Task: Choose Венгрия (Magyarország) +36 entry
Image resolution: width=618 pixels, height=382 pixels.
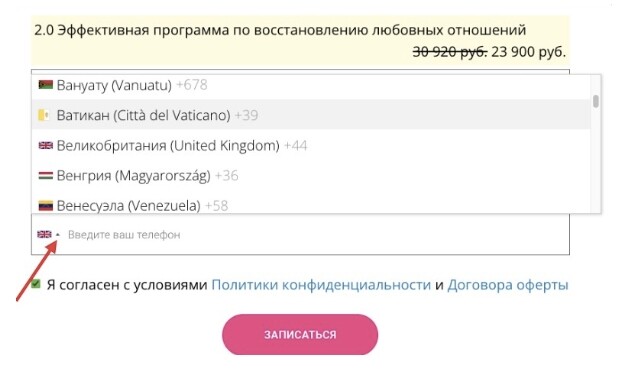Action: click(311, 175)
